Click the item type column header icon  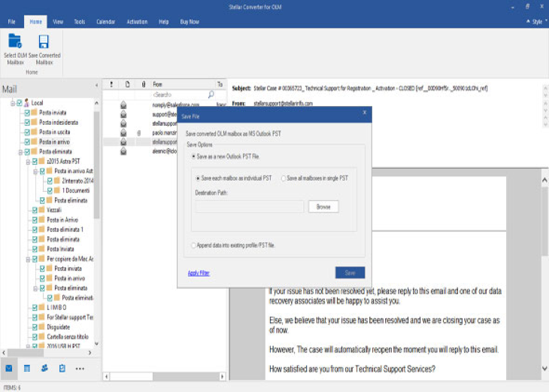tap(127, 84)
